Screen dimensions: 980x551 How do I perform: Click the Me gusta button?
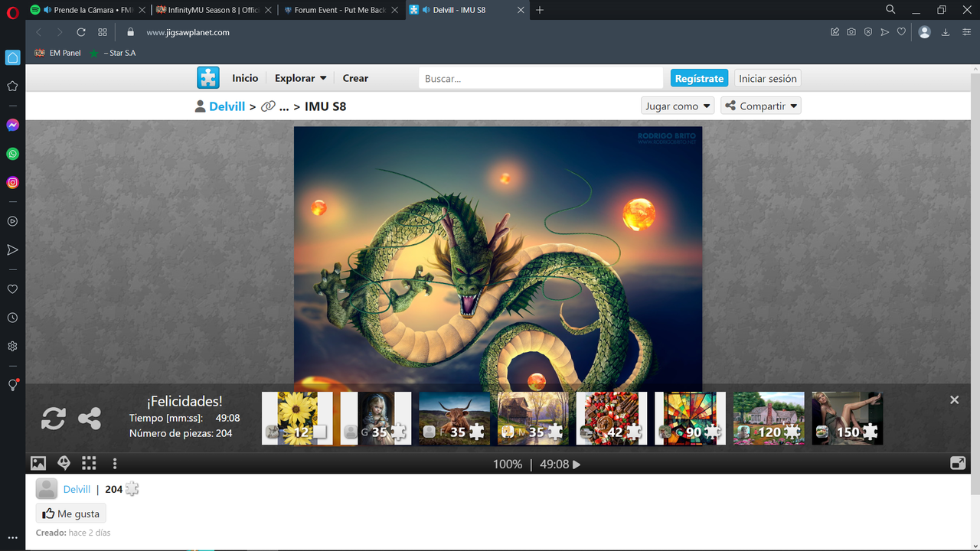[x=70, y=514]
